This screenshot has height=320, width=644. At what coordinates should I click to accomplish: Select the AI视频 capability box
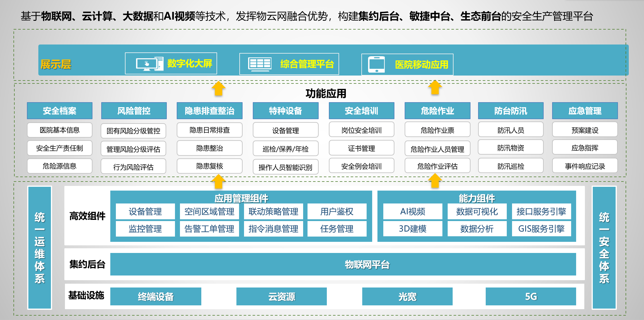click(x=413, y=211)
